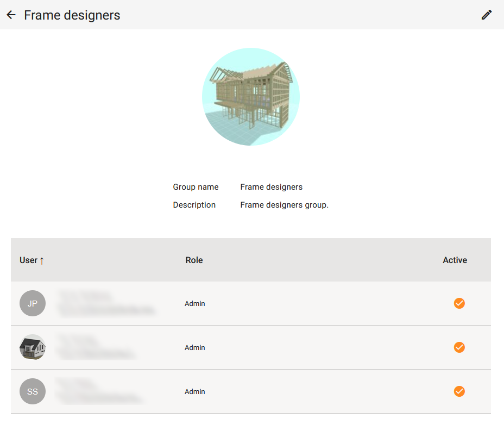Toggle Active checkmark in the house avatar row

[459, 347]
